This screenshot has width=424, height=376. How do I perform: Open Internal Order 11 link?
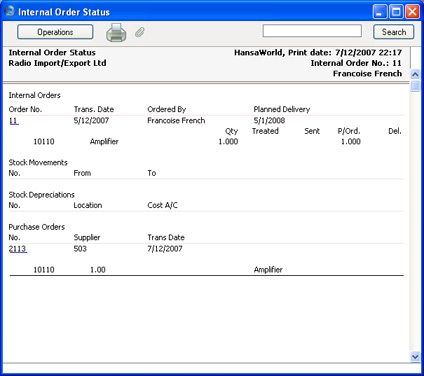[x=13, y=121]
